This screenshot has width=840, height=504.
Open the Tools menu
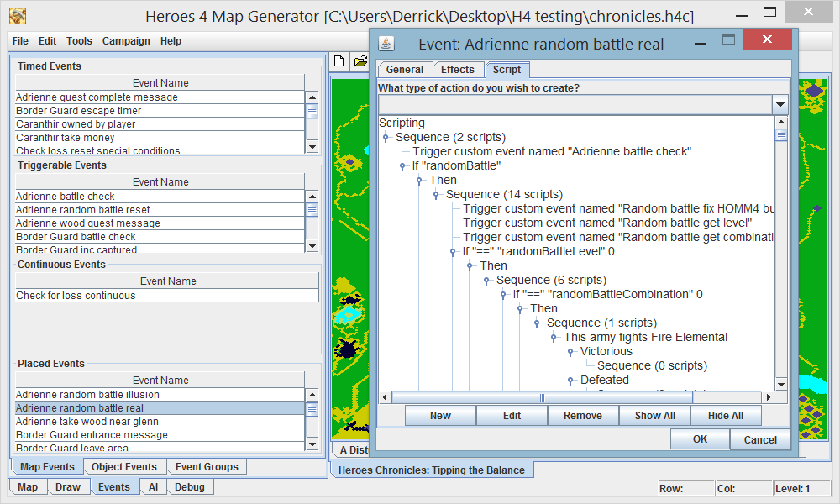(x=79, y=40)
